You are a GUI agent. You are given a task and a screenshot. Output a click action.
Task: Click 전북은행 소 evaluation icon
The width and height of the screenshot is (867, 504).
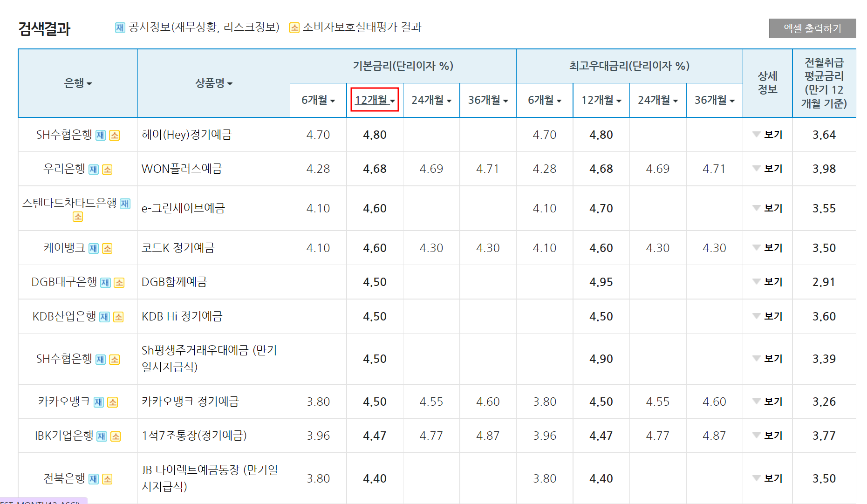click(108, 479)
